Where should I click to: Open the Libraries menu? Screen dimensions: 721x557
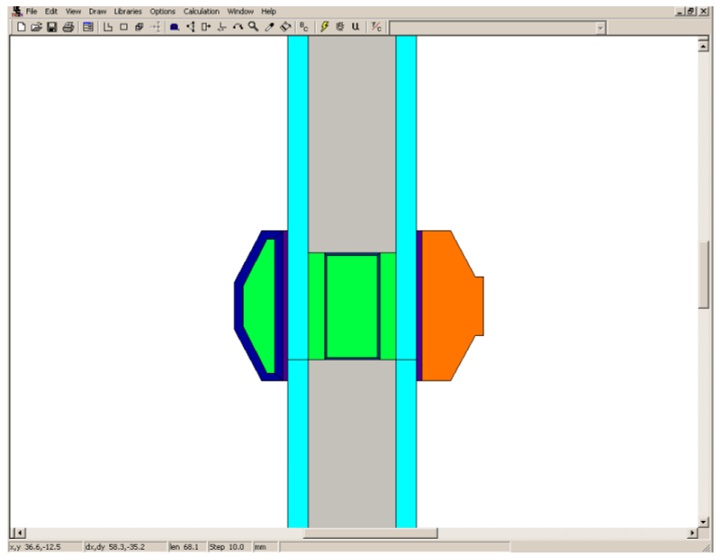[x=128, y=11]
